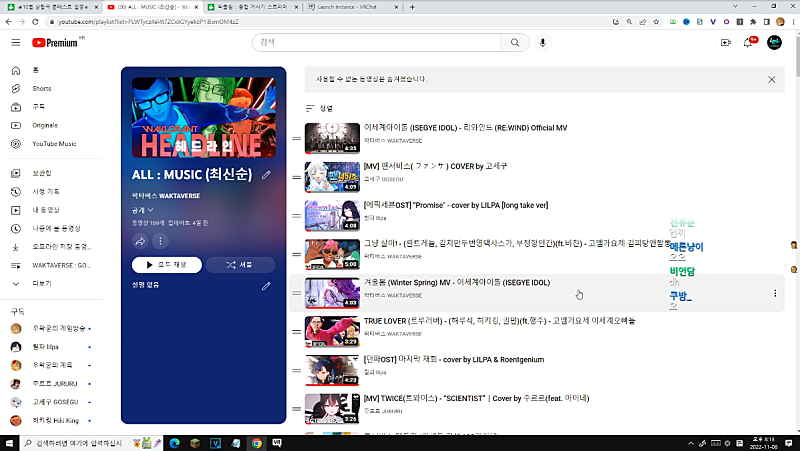Open playlist HEADLINE cover image
The image size is (800, 451).
pyautogui.click(x=204, y=117)
